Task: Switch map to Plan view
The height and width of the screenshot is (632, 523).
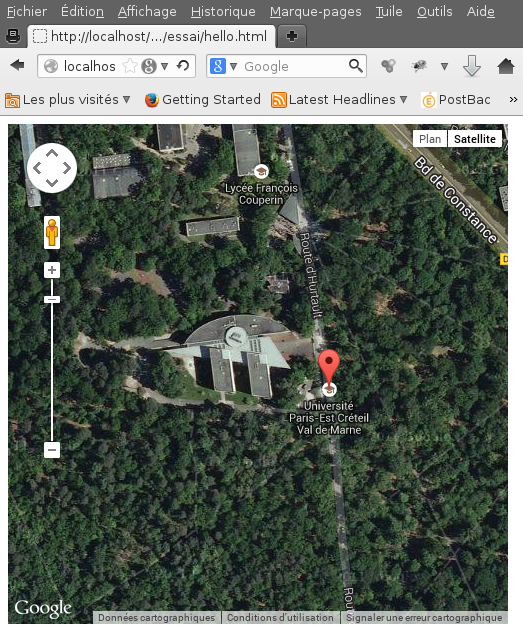Action: tap(430, 139)
